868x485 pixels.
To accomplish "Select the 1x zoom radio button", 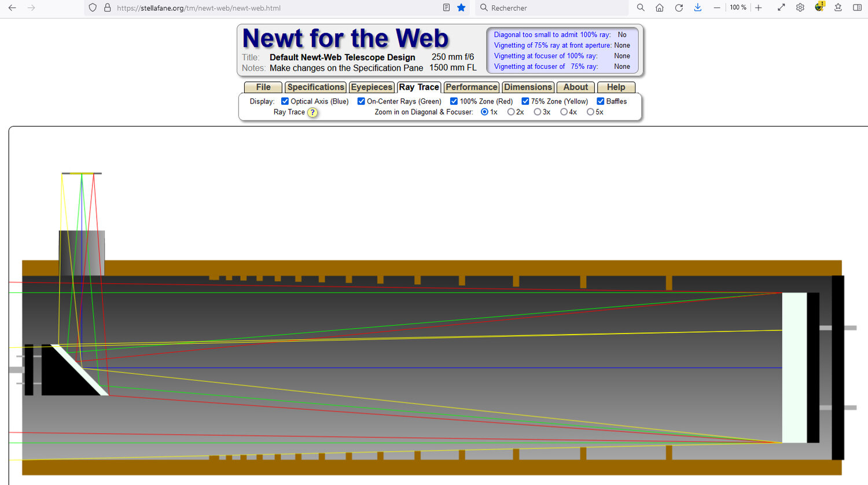I will [x=485, y=112].
